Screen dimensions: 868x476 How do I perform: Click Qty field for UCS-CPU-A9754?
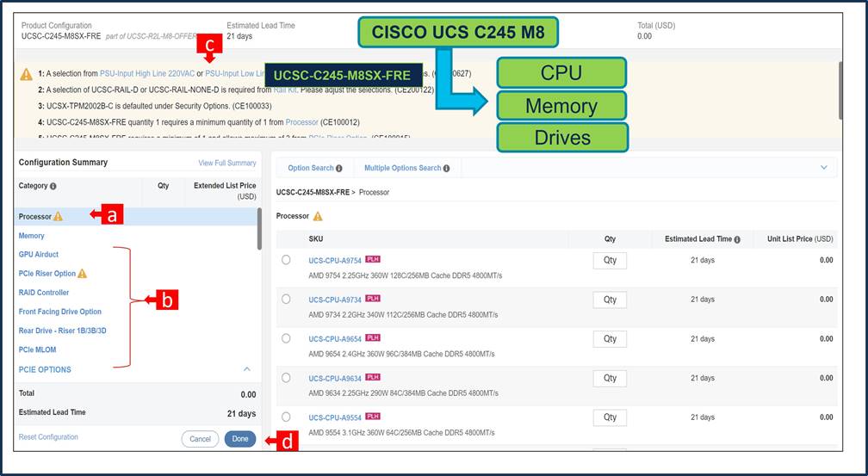[x=610, y=261]
